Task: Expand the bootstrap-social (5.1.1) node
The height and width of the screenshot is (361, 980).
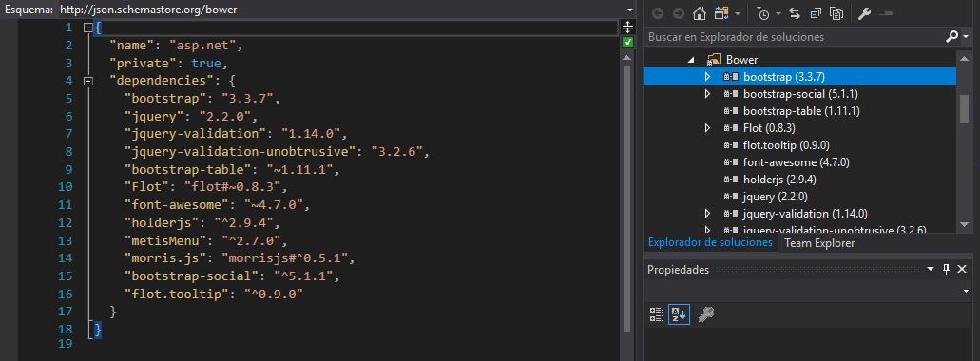Action: click(x=707, y=94)
